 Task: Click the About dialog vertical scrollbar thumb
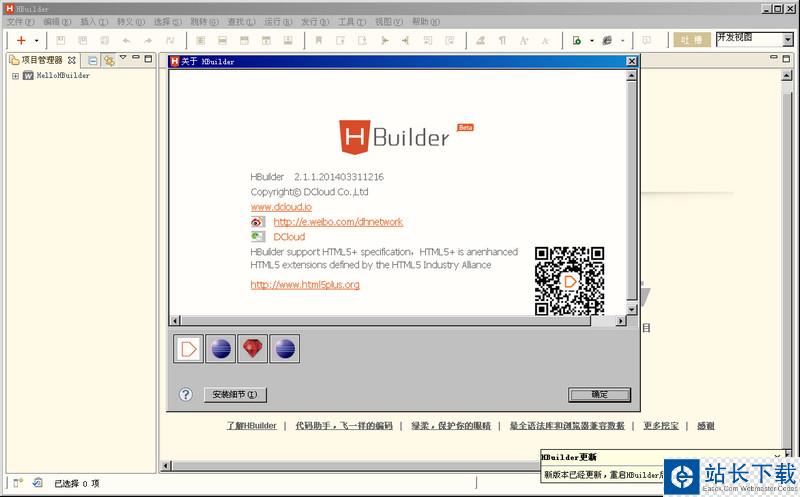632,190
